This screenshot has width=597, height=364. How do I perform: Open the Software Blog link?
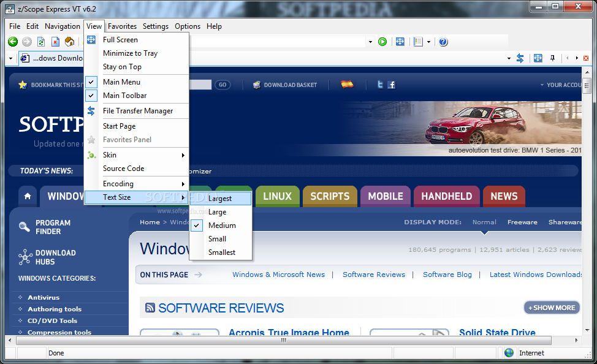(447, 275)
